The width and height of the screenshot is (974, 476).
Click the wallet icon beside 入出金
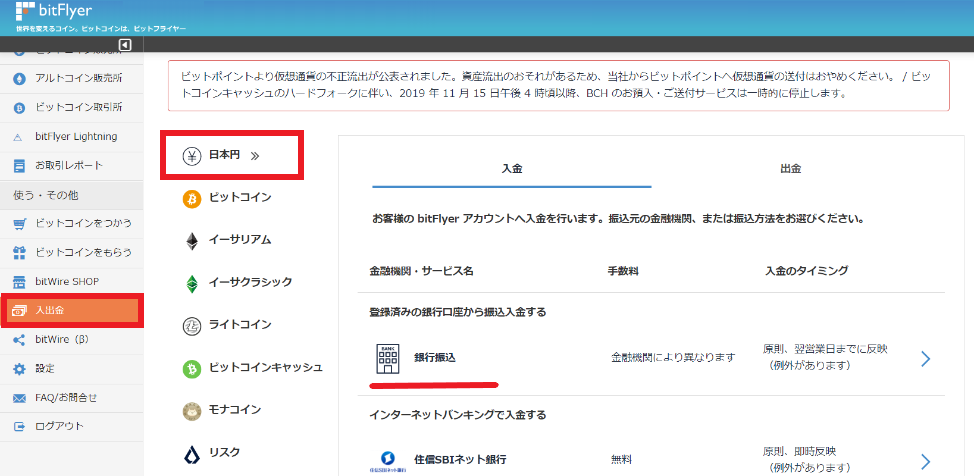pos(20,311)
